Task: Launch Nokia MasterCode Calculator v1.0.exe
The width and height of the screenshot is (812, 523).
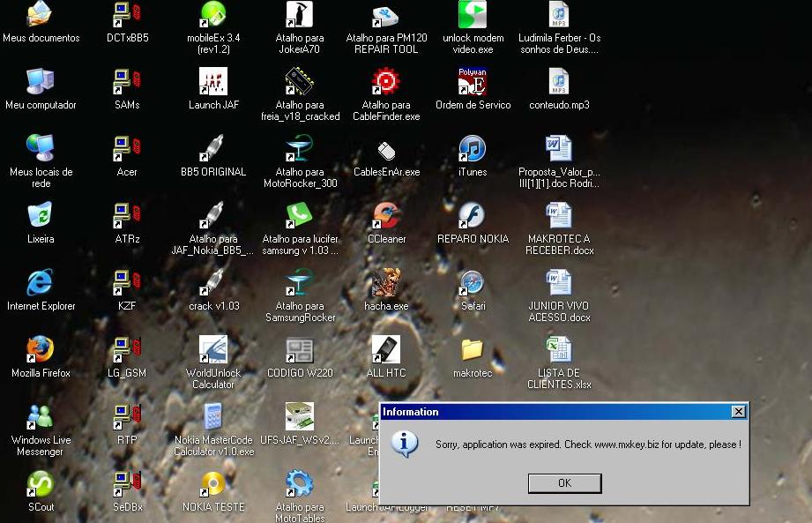Action: pos(213,416)
